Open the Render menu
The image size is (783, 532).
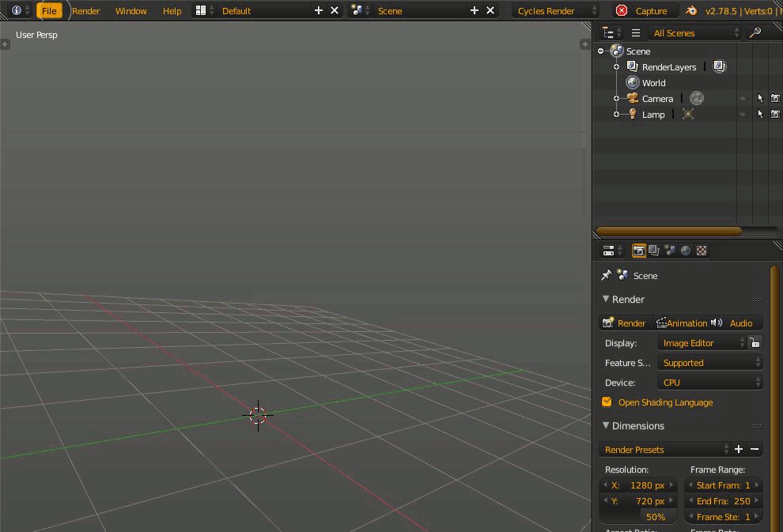[x=86, y=10]
